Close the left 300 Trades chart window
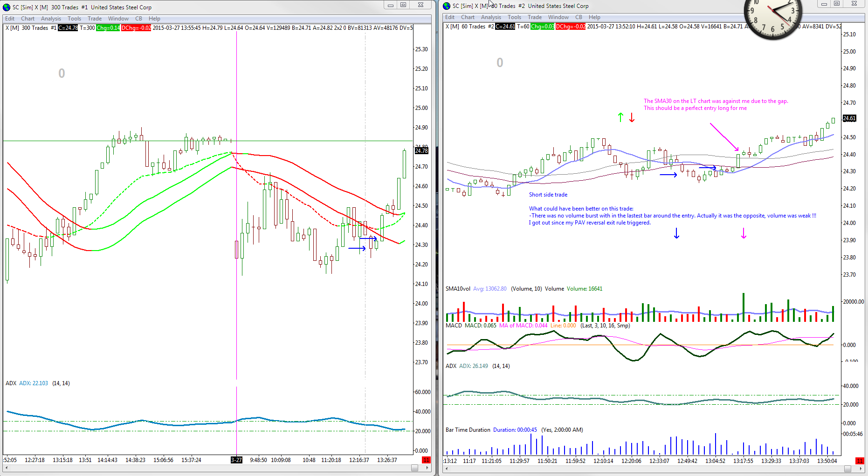 pyautogui.click(x=420, y=5)
